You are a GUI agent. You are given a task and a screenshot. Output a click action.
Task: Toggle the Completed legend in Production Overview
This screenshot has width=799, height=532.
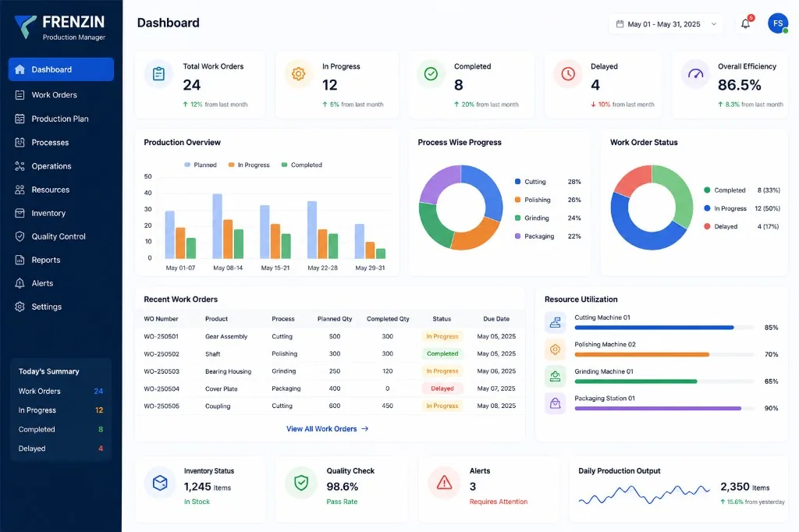point(302,165)
